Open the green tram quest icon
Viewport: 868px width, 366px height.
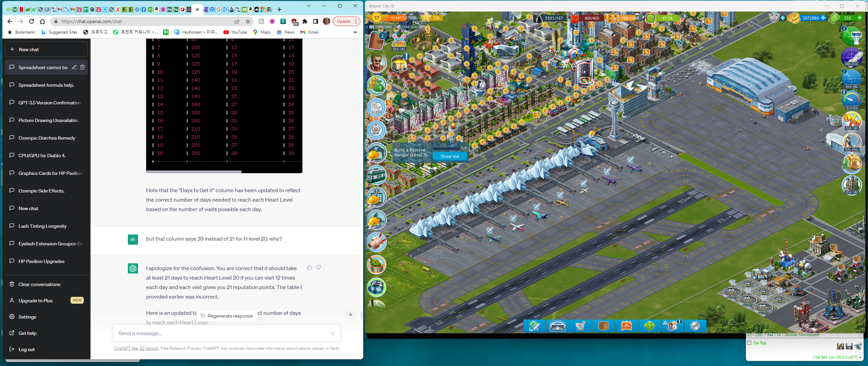pyautogui.click(x=377, y=175)
